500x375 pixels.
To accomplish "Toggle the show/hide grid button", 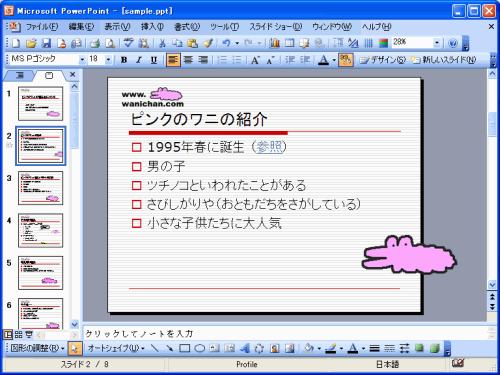I will point(368,43).
